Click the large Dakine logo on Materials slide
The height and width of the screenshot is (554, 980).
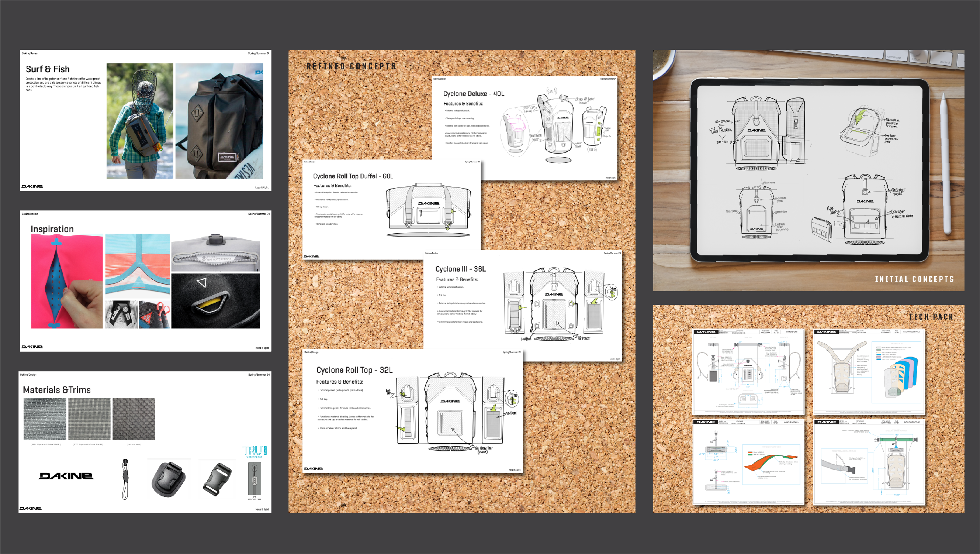66,476
